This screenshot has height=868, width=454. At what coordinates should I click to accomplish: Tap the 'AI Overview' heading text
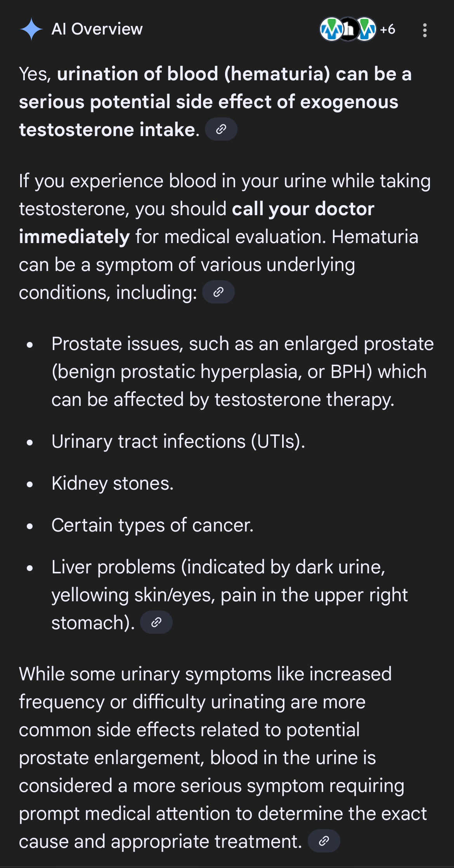coord(97,29)
